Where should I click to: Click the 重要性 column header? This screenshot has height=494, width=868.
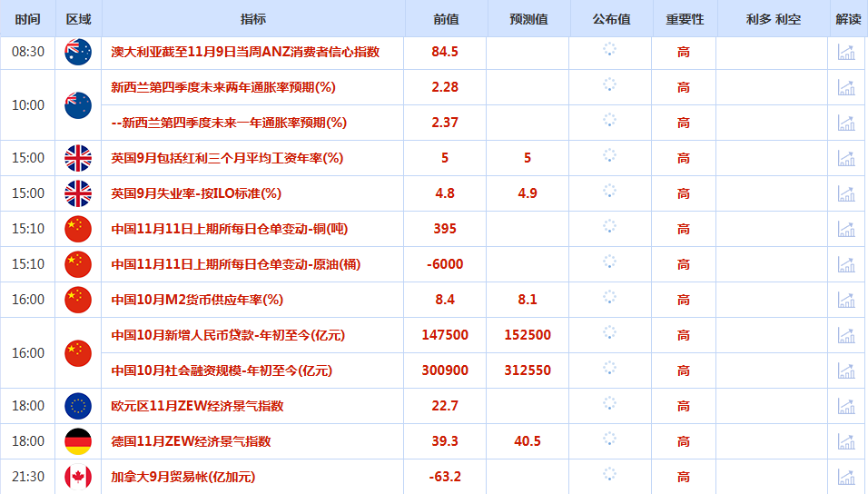tap(684, 19)
